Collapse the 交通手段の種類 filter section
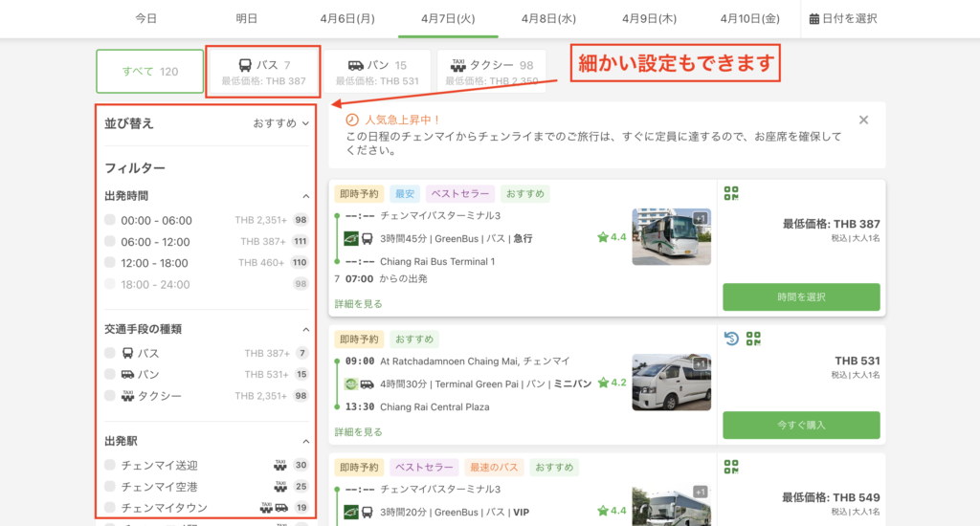 (305, 329)
